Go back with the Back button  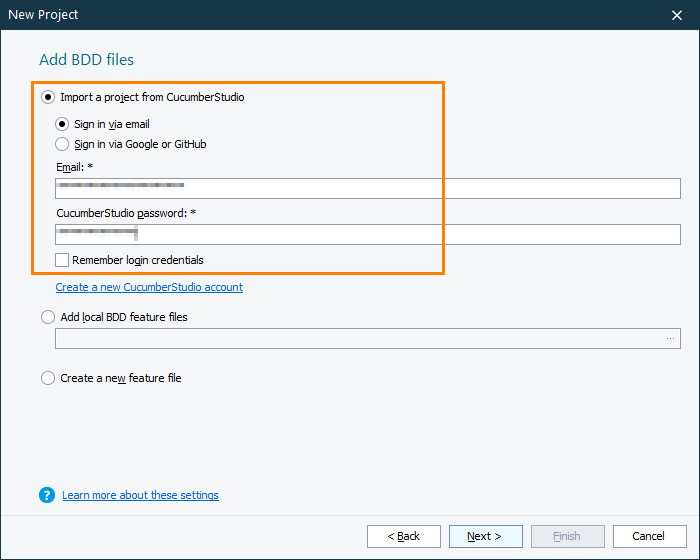(403, 536)
